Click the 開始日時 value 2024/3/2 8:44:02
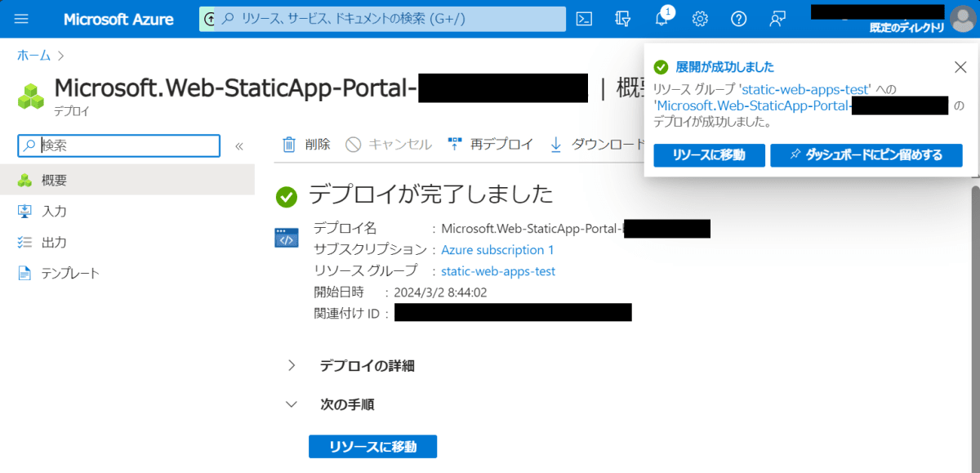The width and height of the screenshot is (980, 473). (x=441, y=292)
